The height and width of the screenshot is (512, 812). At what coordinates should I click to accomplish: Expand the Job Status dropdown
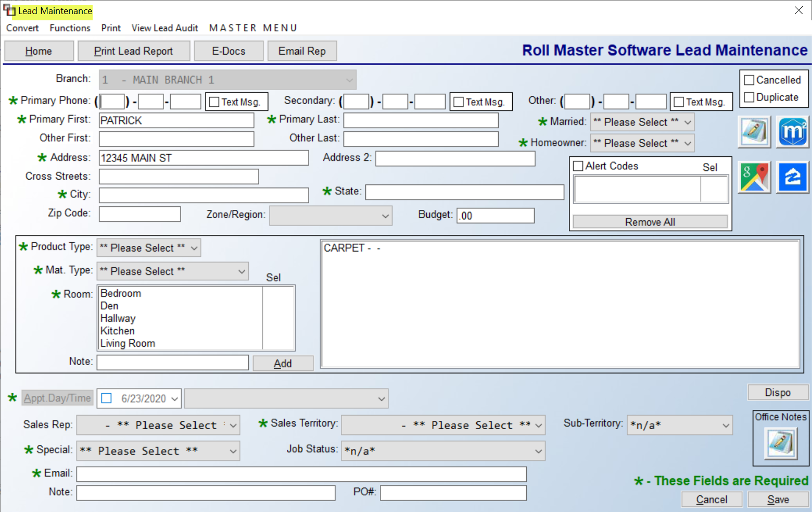tap(443, 451)
